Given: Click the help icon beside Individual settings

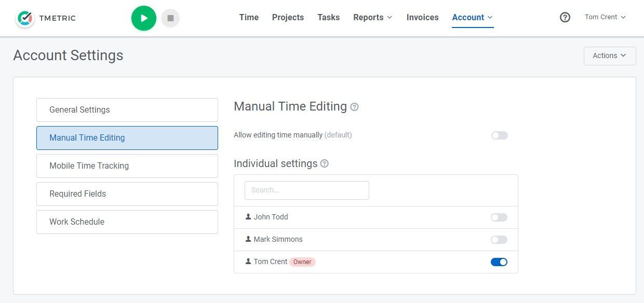Looking at the screenshot, I should 325,163.
